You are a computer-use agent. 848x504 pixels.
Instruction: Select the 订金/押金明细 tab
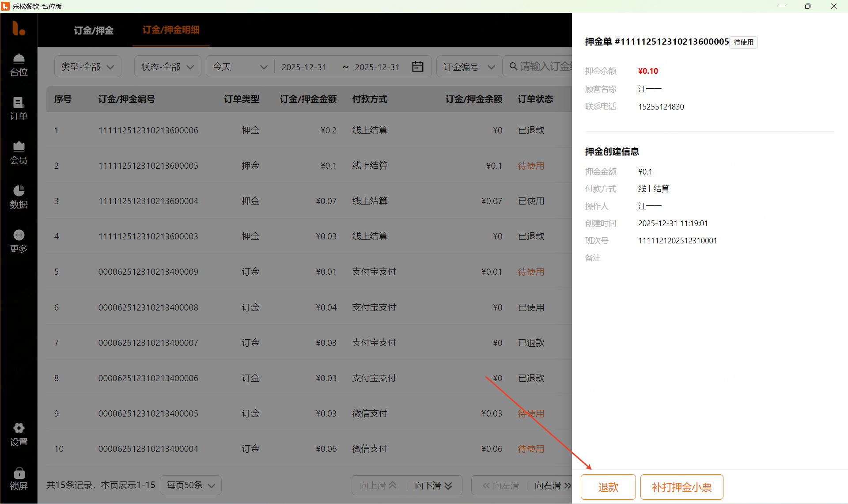click(171, 30)
